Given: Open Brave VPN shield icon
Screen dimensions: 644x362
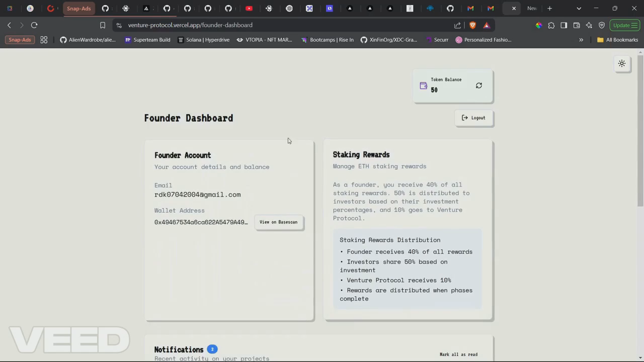Looking at the screenshot, I should 602,25.
